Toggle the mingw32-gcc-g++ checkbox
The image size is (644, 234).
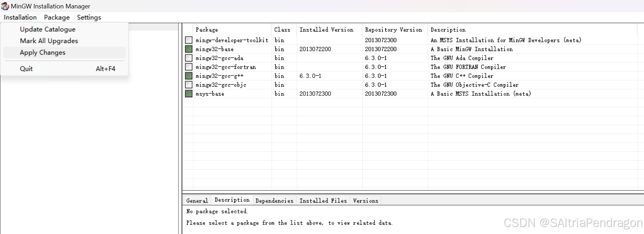pos(189,76)
